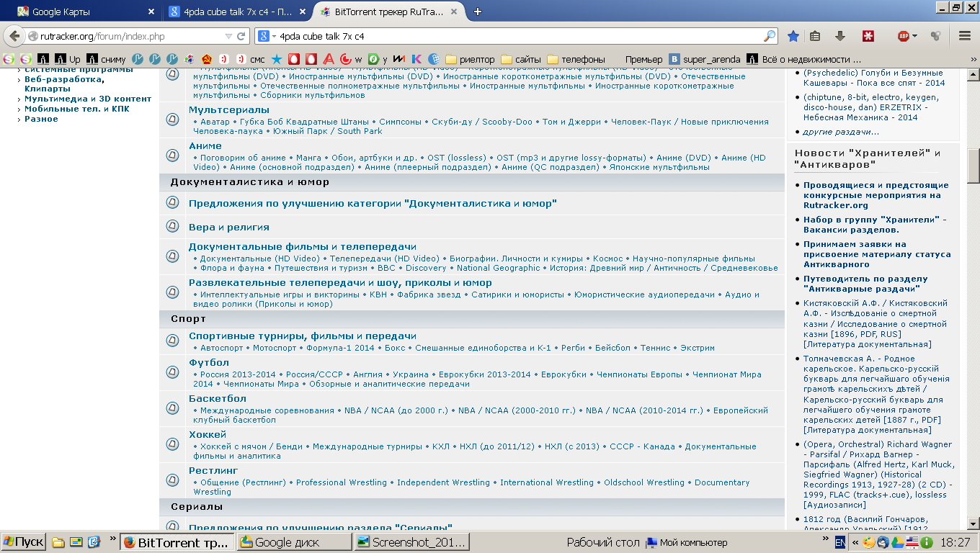Image resolution: width=980 pixels, height=553 pixels.
Task: Open the bookmark labeled 'w'
Action: tap(351, 59)
